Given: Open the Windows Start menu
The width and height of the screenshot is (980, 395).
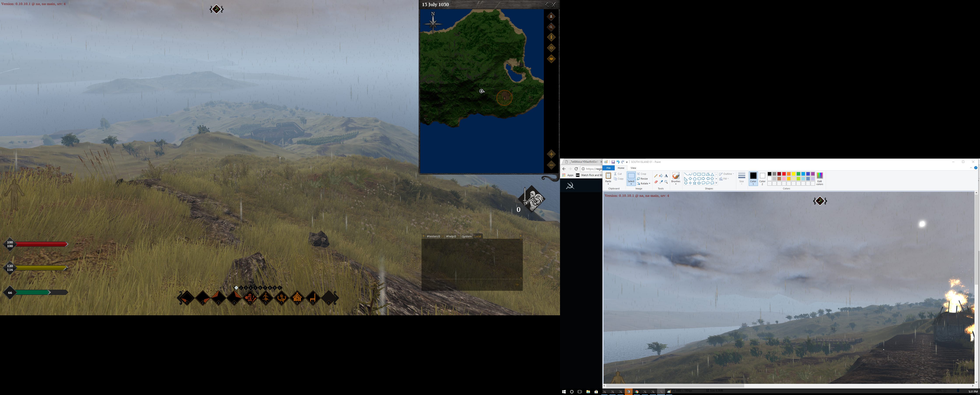Looking at the screenshot, I should [x=564, y=391].
